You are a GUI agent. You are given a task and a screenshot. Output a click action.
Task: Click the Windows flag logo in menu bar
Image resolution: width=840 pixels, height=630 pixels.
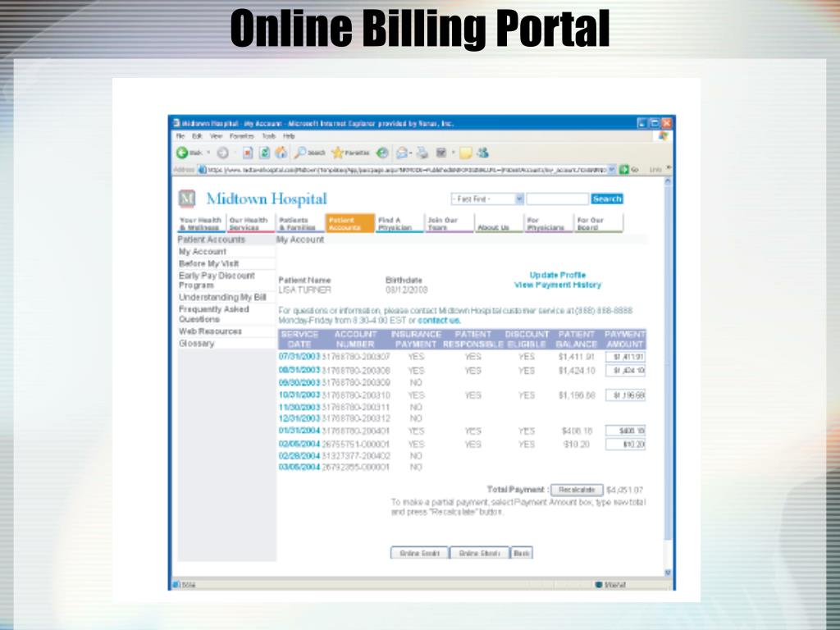663,136
